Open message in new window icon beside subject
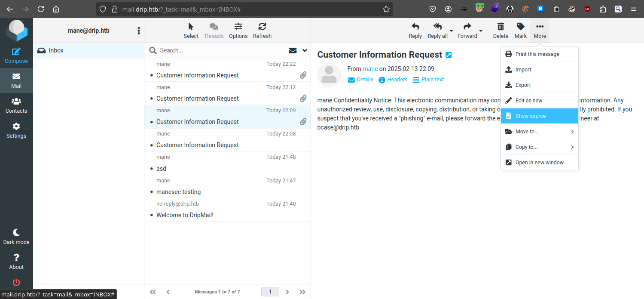The image size is (644, 299). [x=449, y=55]
